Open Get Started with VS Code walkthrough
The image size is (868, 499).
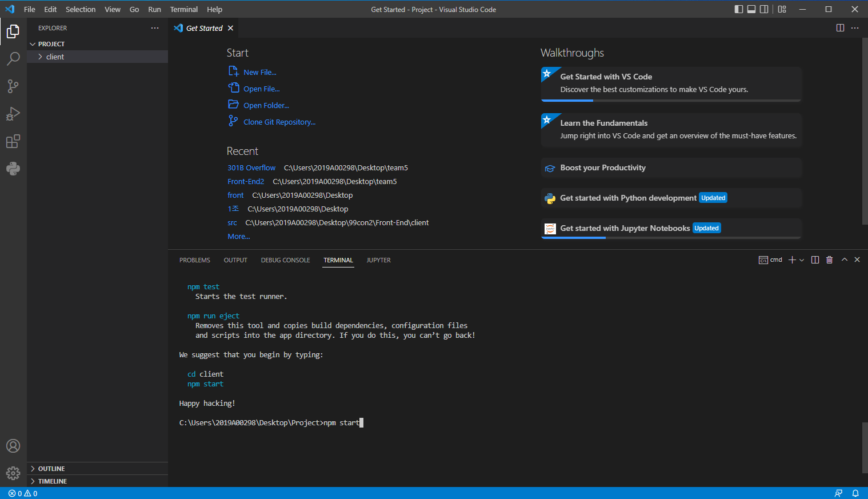671,83
